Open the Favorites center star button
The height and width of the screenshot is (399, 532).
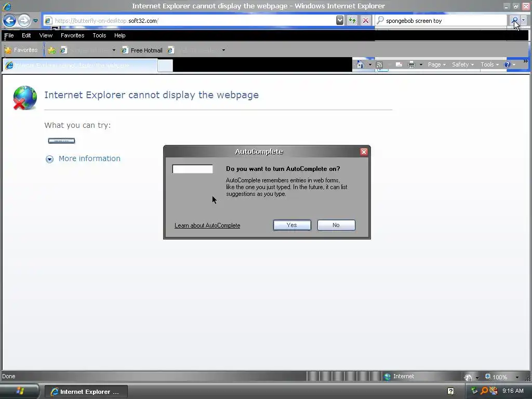coord(21,50)
